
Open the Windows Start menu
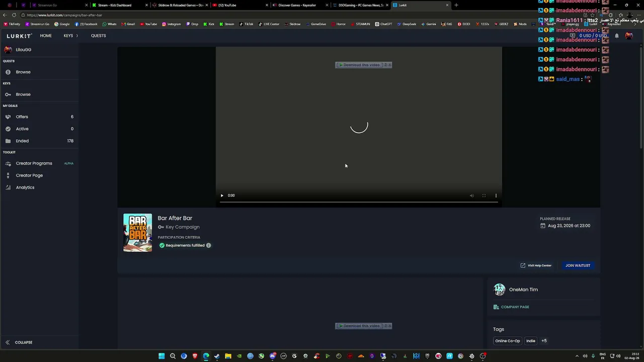click(x=162, y=356)
